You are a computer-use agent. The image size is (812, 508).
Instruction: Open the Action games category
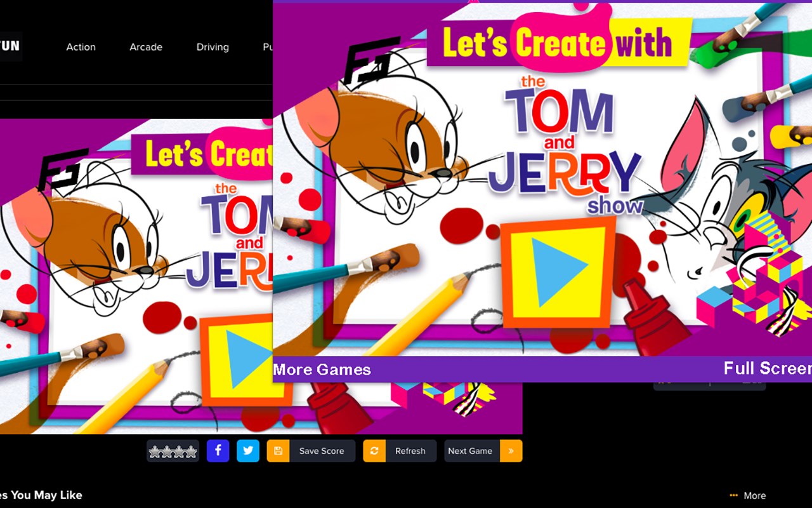tap(81, 47)
